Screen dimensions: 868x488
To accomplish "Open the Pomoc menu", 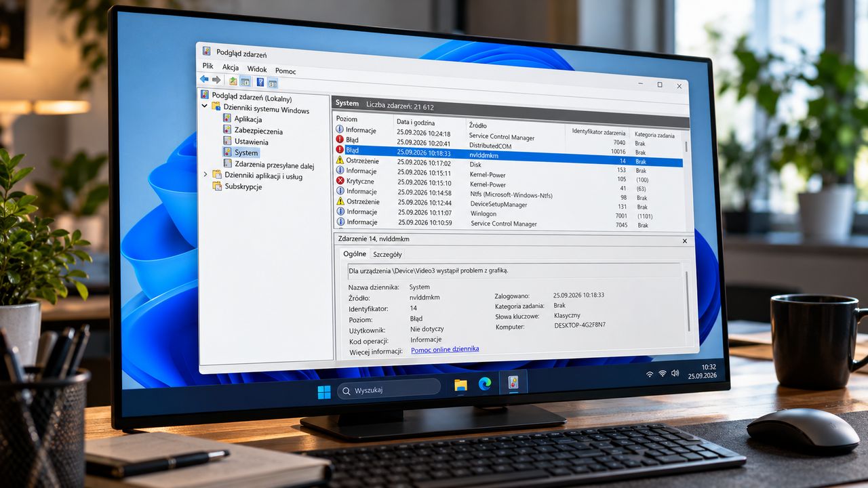I will [x=285, y=70].
